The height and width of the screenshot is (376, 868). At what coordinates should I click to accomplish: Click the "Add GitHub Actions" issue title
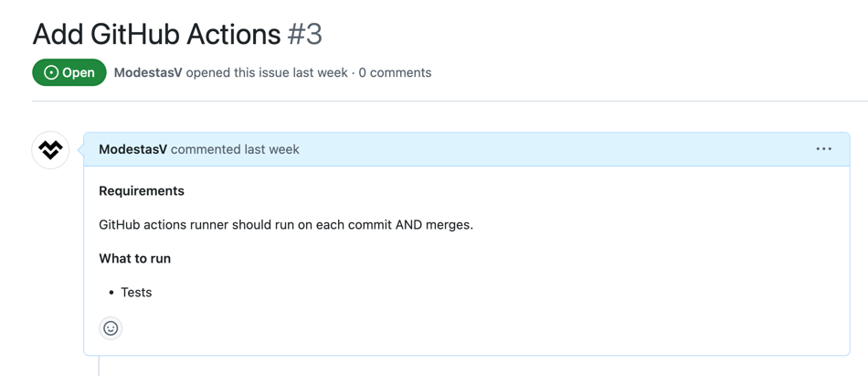click(x=156, y=35)
